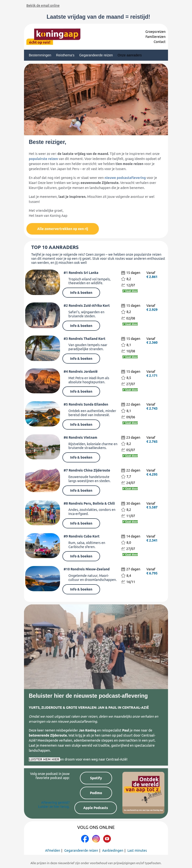This screenshot has height=868, width=192.
Task: Follow the LUISTER HEM HIER link
Action: tap(44, 759)
